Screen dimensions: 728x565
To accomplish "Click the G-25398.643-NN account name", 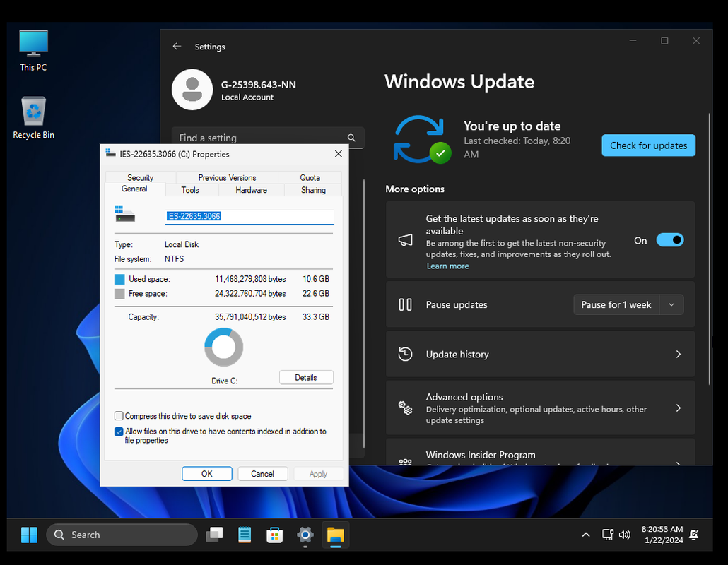I will (x=258, y=85).
